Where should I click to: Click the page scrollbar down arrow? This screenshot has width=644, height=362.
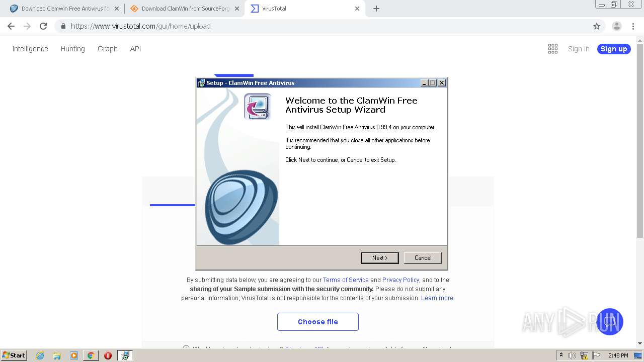click(x=640, y=343)
